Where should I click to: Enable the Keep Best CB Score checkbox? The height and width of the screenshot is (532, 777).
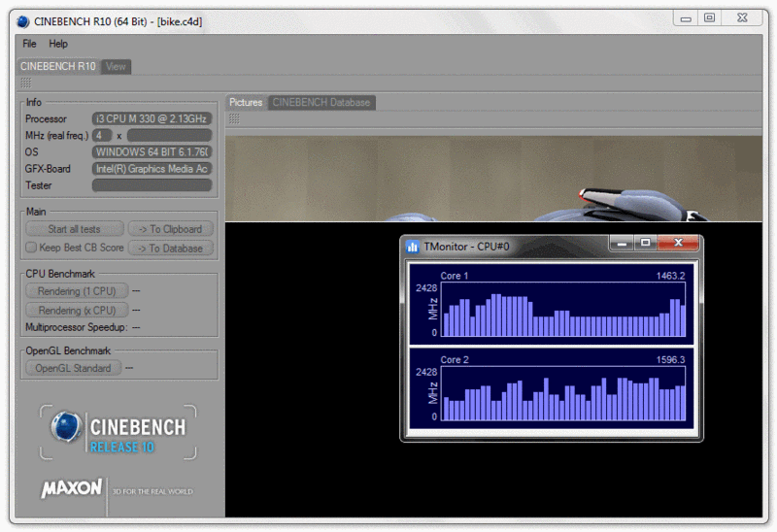(x=31, y=248)
